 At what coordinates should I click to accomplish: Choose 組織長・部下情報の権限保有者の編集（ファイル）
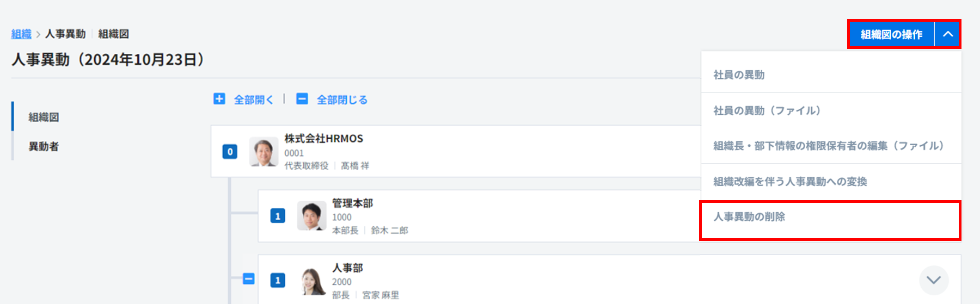pos(828,146)
